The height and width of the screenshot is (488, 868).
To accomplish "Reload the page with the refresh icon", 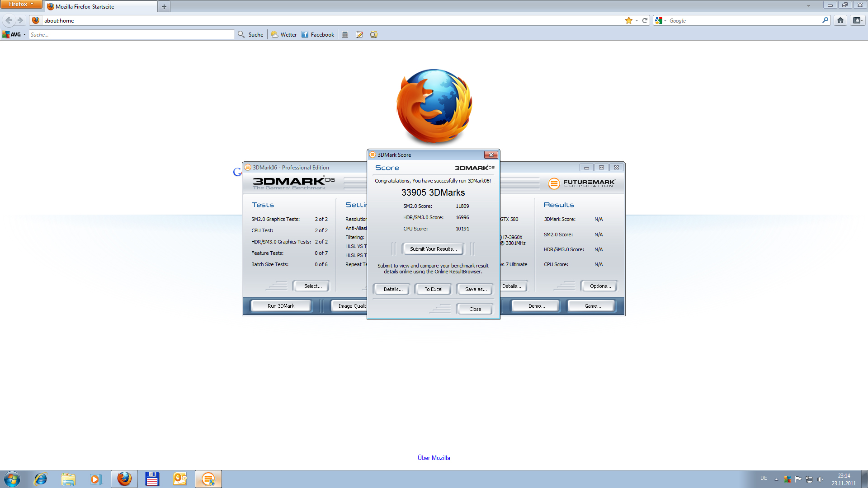I will point(645,20).
